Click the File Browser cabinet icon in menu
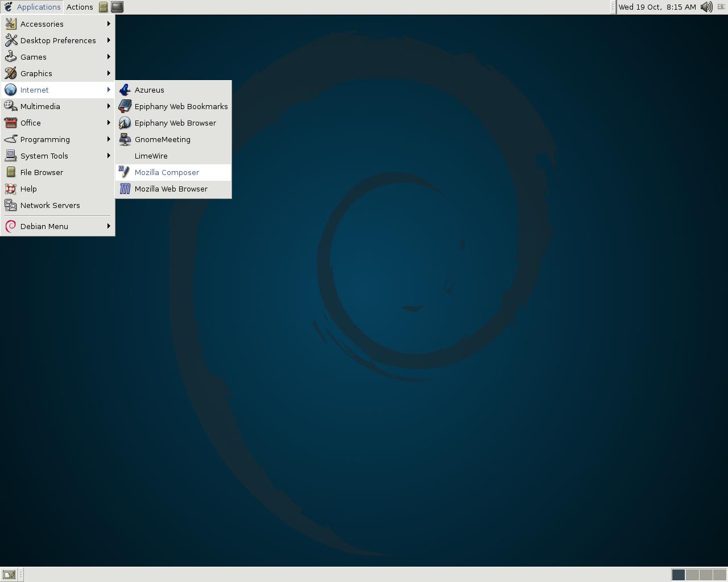Screen dimensions: 728x582 (11, 172)
